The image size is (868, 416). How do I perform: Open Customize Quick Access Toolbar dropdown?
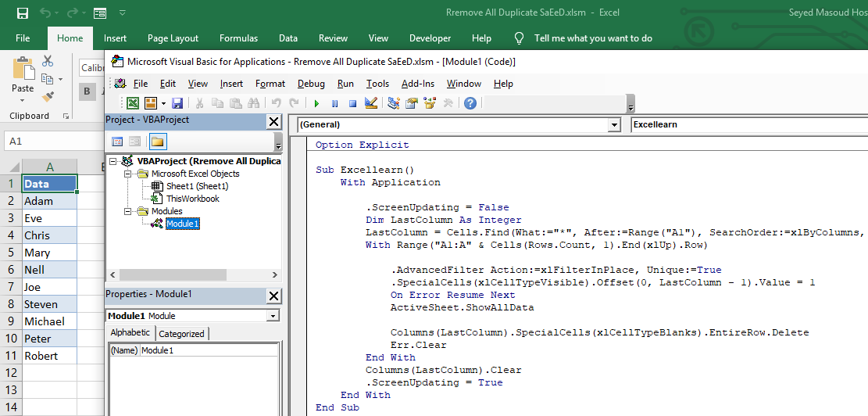pos(123,13)
